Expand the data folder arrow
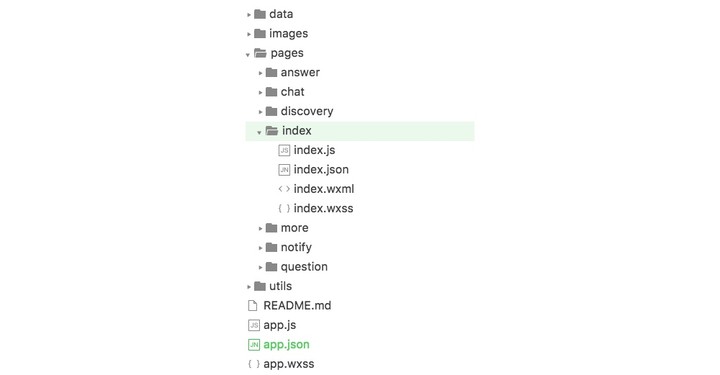Viewport: 720px width, 375px height. (249, 15)
